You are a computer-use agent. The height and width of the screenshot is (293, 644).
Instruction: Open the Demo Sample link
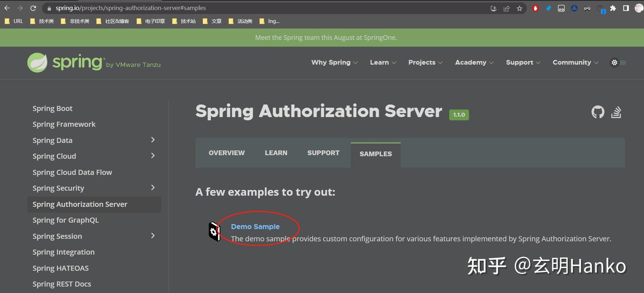click(255, 227)
